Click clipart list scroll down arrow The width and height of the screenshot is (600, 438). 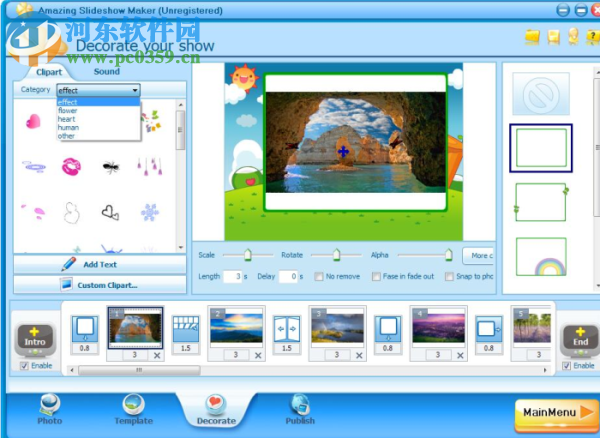click(x=181, y=247)
